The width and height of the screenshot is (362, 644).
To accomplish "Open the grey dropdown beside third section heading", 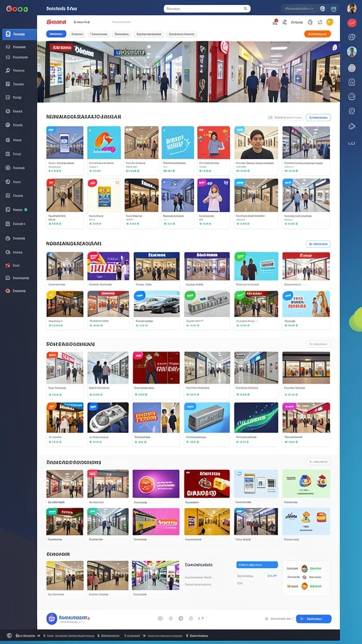I will [318, 344].
